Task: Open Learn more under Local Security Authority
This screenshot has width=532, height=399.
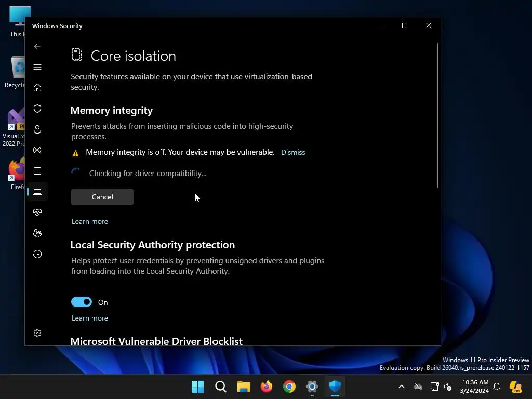Action: tap(90, 318)
